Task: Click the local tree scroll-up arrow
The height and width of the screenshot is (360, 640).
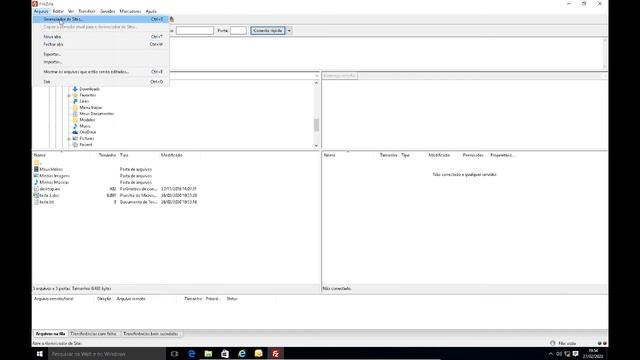Action: pos(316,83)
